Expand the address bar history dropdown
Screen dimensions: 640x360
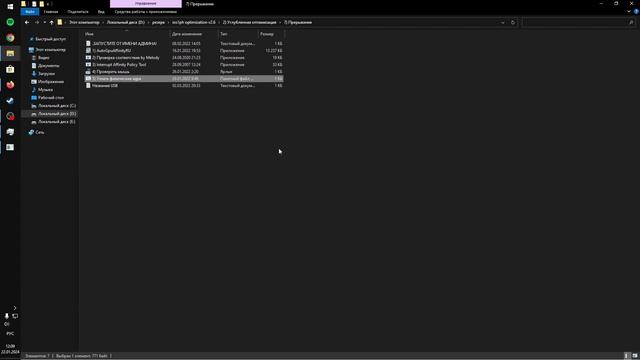tap(503, 22)
